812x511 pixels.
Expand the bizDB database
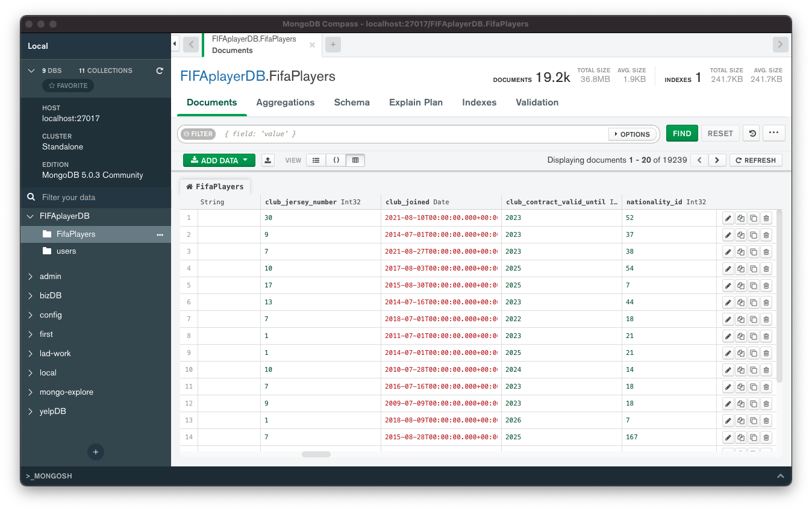(x=31, y=296)
